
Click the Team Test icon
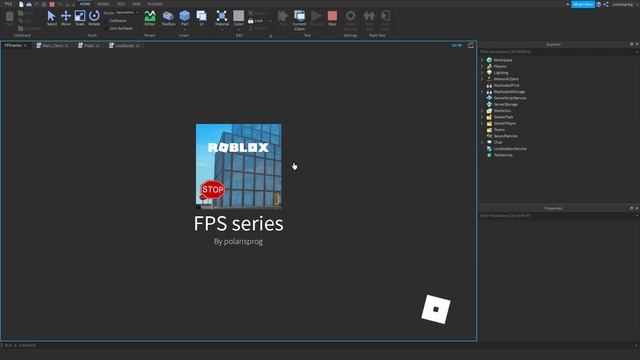click(369, 16)
